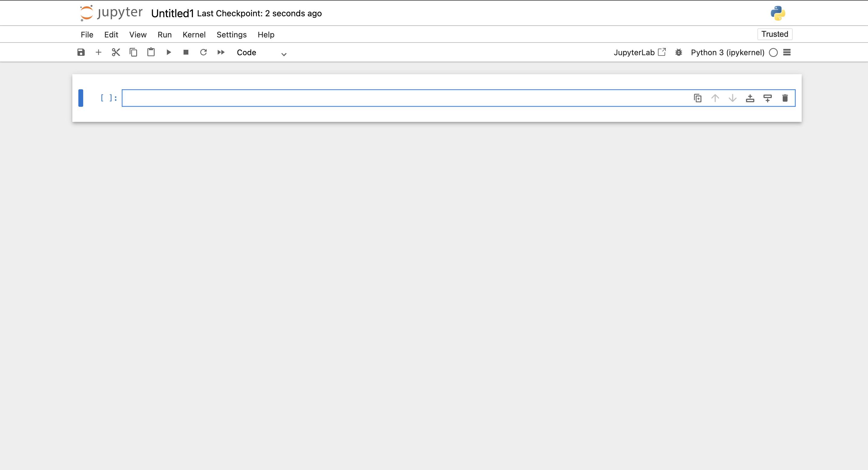Click the Last Checkpoint status text
The height and width of the screenshot is (470, 868).
[x=259, y=13]
